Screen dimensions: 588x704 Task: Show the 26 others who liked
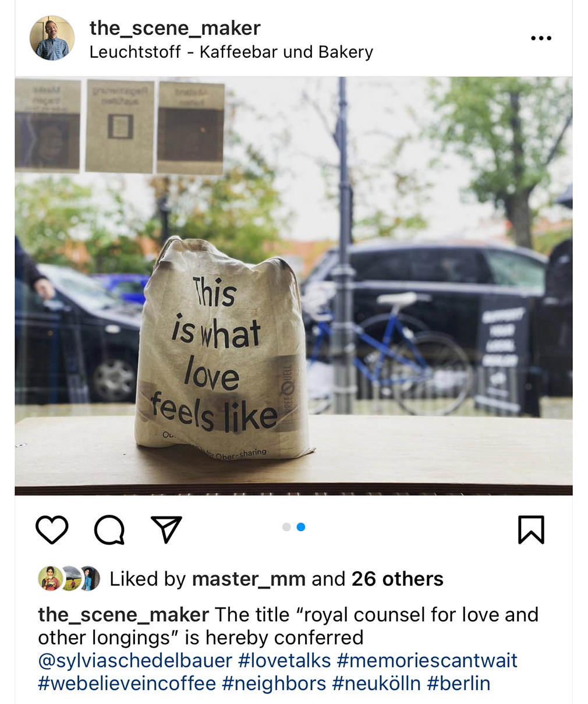tap(397, 579)
